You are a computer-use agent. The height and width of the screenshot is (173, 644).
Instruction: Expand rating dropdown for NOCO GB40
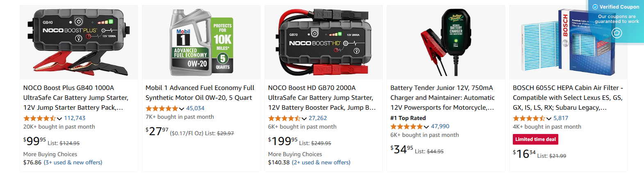[x=59, y=118]
